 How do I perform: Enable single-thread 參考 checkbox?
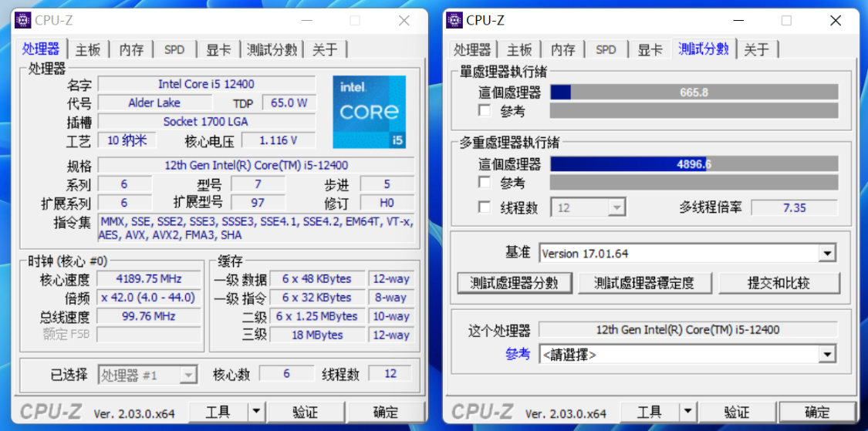(x=485, y=111)
